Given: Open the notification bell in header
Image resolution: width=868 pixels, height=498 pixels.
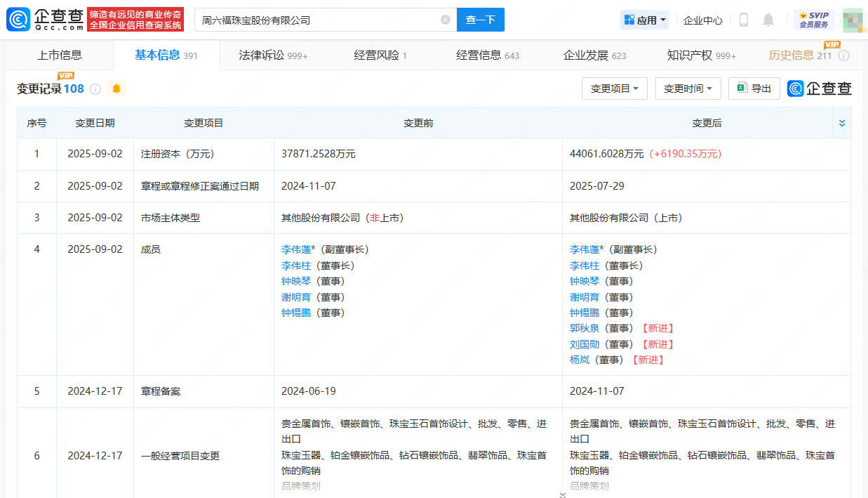Looking at the screenshot, I should coord(768,20).
